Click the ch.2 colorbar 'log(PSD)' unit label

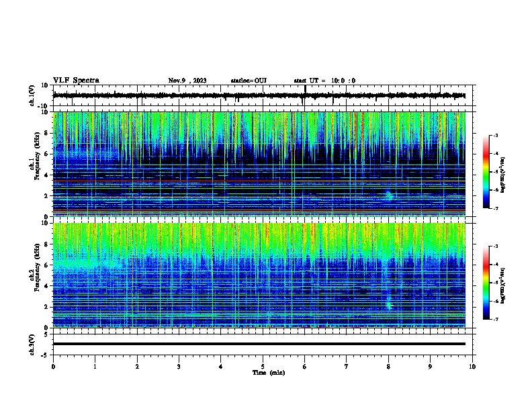pos(502,285)
